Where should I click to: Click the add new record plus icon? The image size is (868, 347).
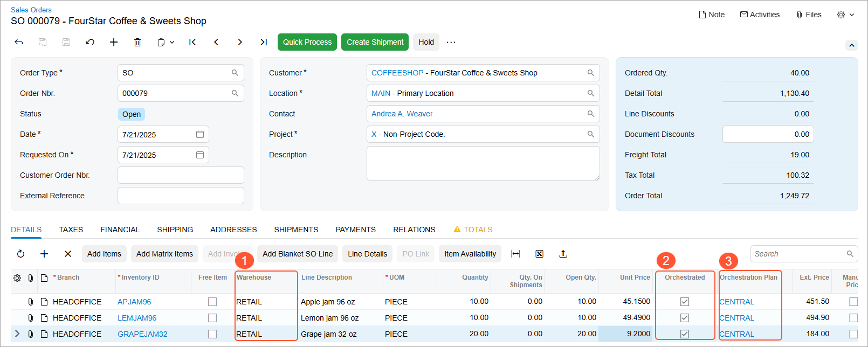coord(114,42)
